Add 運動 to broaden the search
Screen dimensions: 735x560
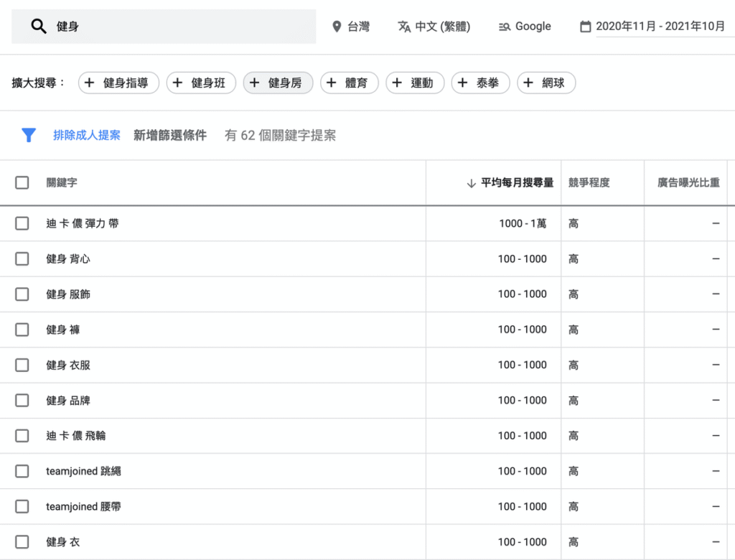coord(415,83)
